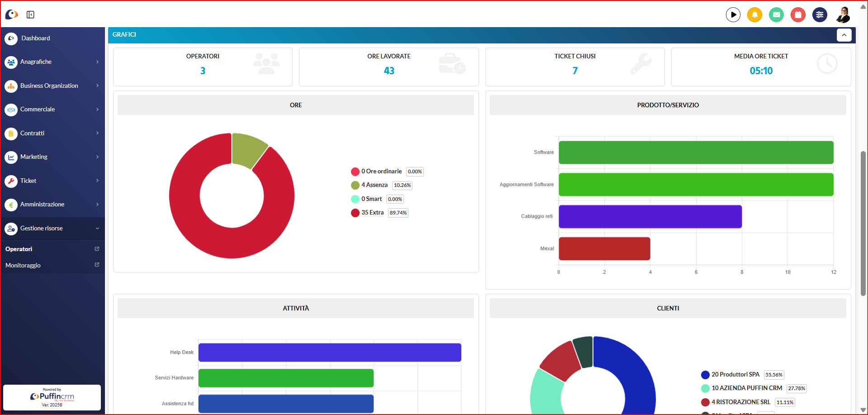The image size is (868, 415).
Task: Expand the Ticket menu chevron
Action: coord(97,181)
